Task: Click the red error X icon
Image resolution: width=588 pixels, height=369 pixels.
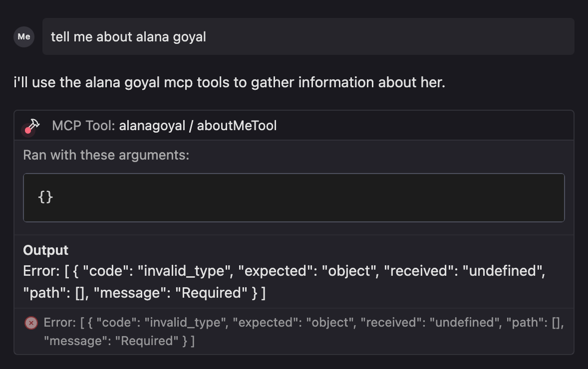Action: [31, 323]
